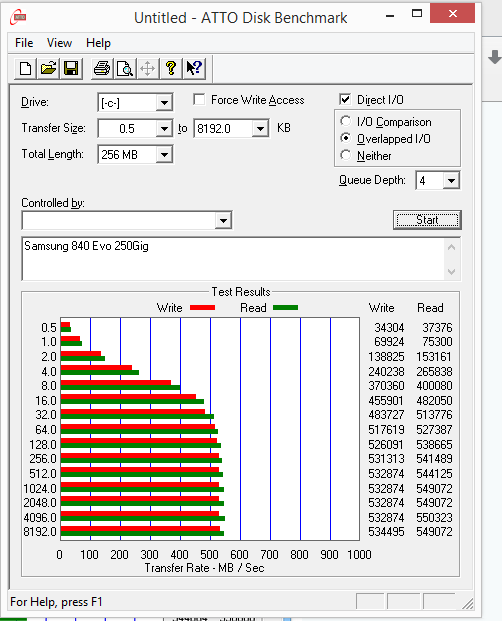Open the File menu

pyautogui.click(x=24, y=43)
